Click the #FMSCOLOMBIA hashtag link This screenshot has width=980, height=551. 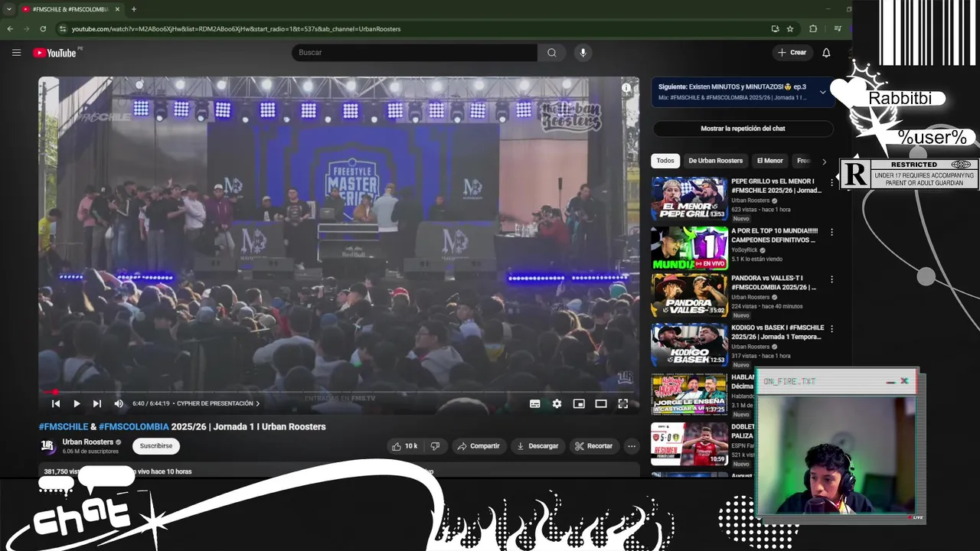pyautogui.click(x=134, y=427)
